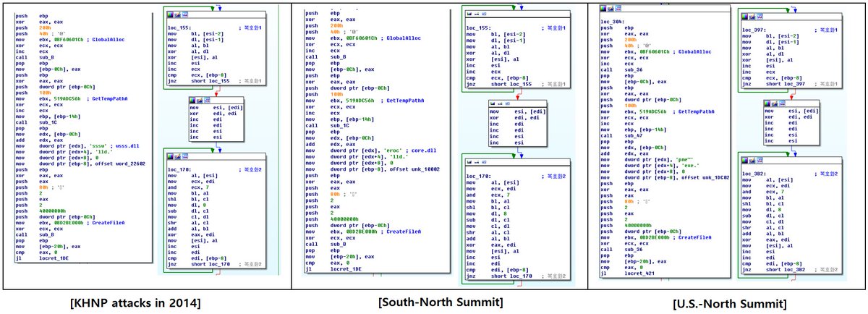The height and width of the screenshot is (314, 868).
Task: Click "loc_170:" label in South-North panel
Action: pyautogui.click(x=479, y=176)
